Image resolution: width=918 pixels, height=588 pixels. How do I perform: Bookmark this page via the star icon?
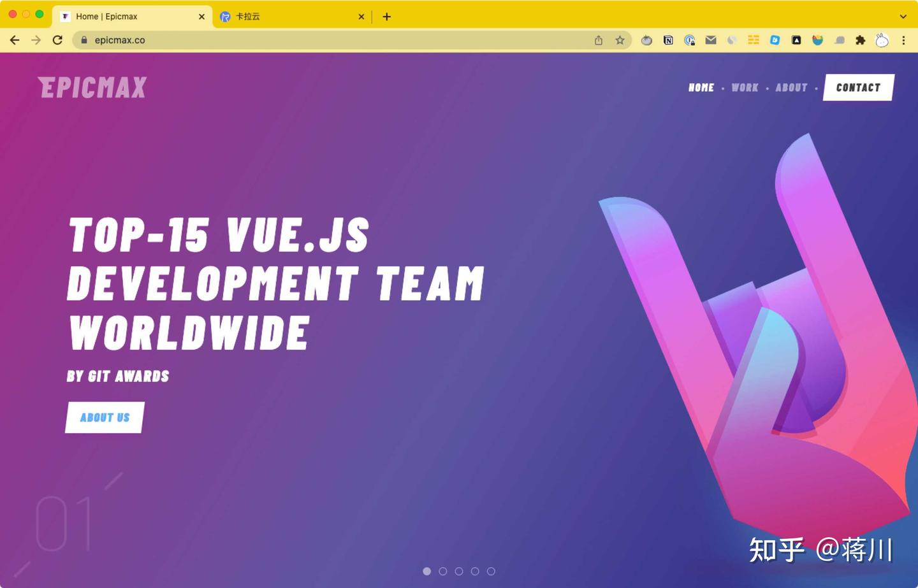[x=620, y=39]
